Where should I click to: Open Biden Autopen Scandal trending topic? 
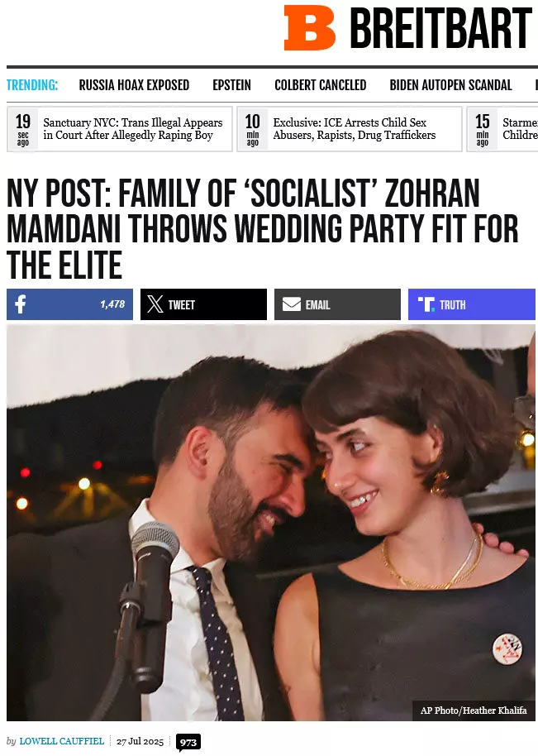[x=450, y=85]
